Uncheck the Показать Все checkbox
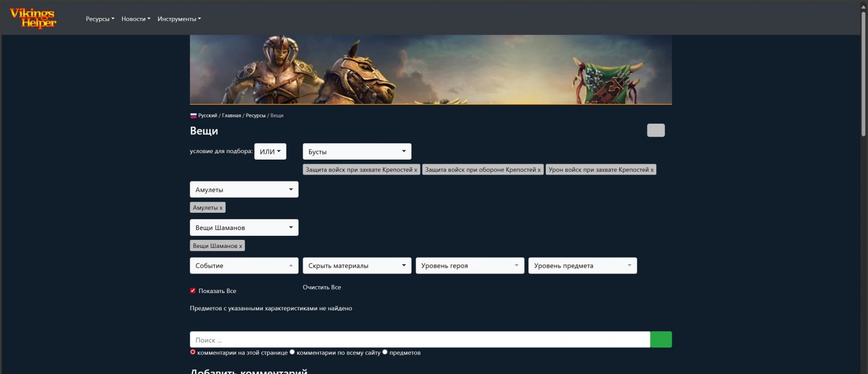Screen dimensions: 868x374 pyautogui.click(x=193, y=291)
